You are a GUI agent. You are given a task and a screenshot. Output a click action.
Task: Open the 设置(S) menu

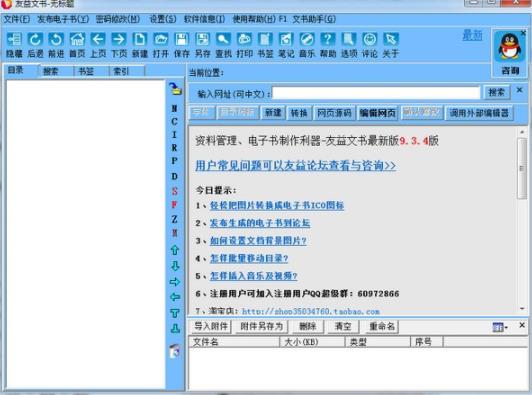pyautogui.click(x=163, y=19)
